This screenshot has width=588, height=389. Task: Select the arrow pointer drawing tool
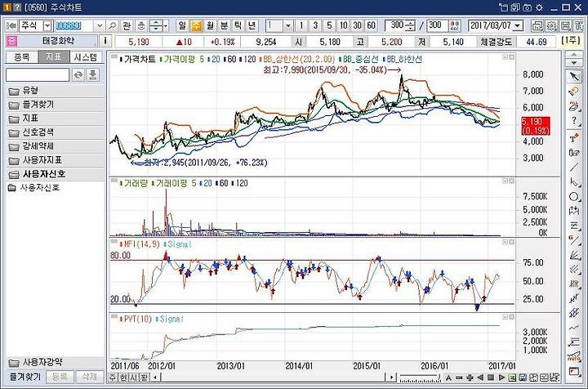[574, 77]
